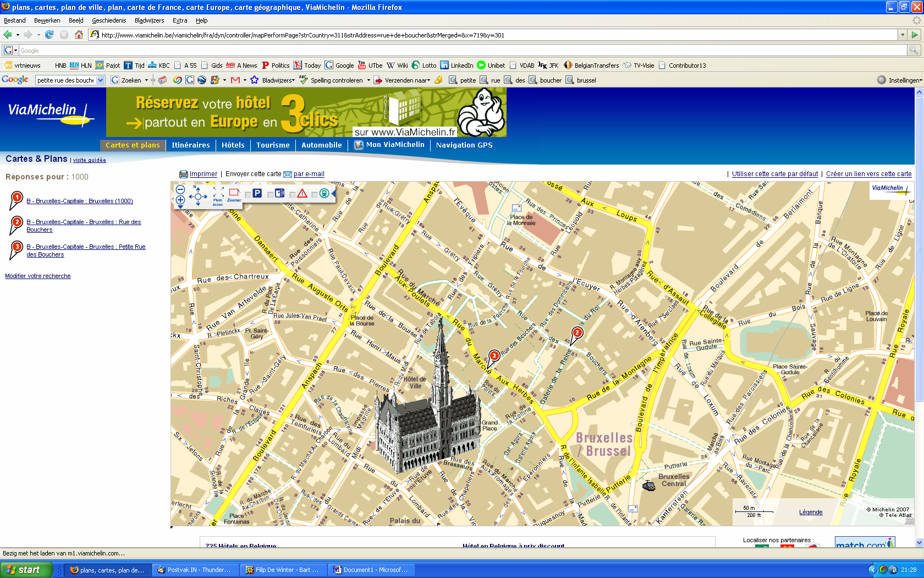Select the Zoomer rectangle zoom tool
The image size is (924, 578).
coord(234,195)
